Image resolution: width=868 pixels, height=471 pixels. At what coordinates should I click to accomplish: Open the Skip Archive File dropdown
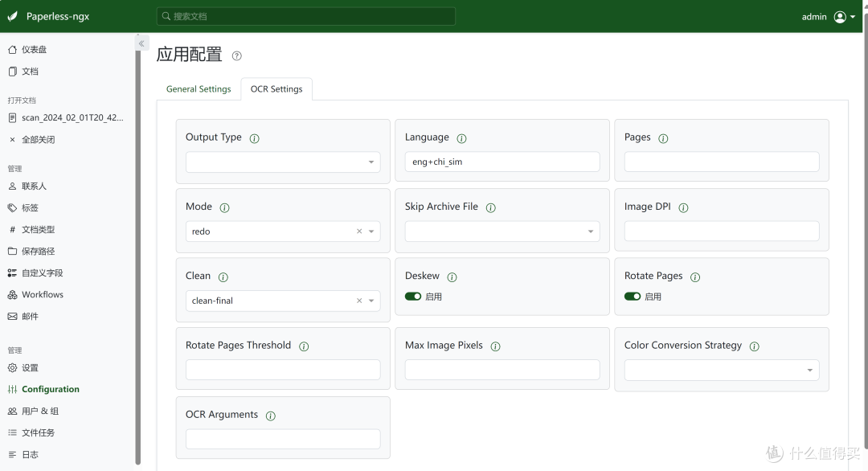(502, 231)
